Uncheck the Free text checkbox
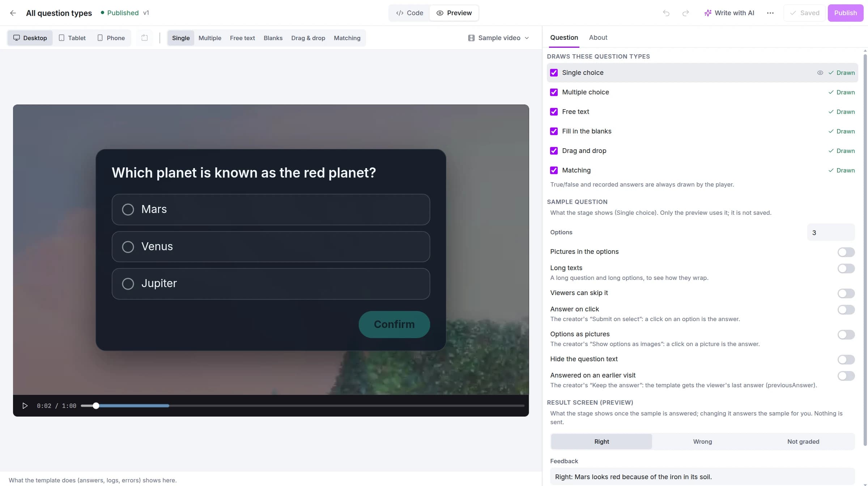868x486 pixels. tap(554, 112)
